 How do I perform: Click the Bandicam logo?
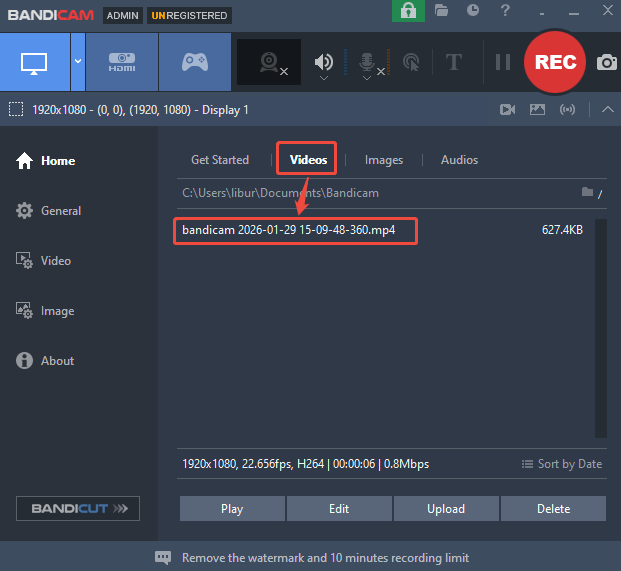[51, 15]
